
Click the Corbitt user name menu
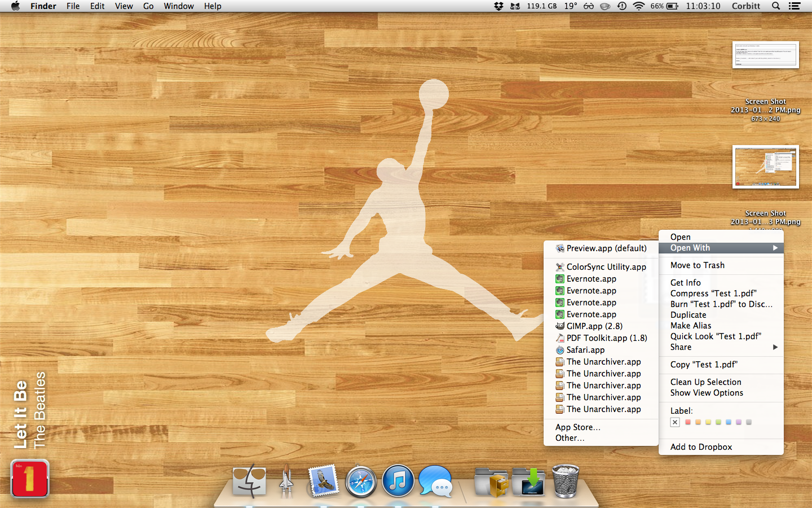(746, 6)
